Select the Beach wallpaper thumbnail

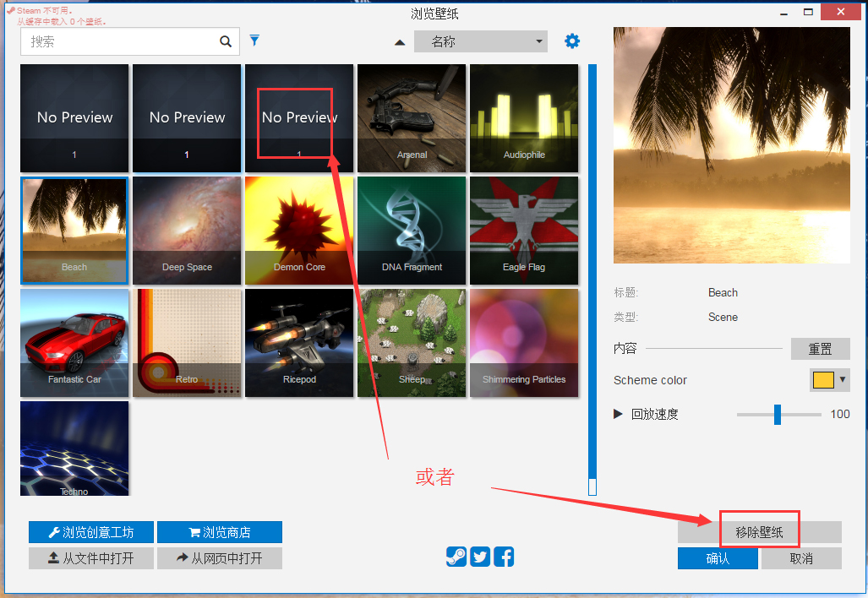coord(74,231)
